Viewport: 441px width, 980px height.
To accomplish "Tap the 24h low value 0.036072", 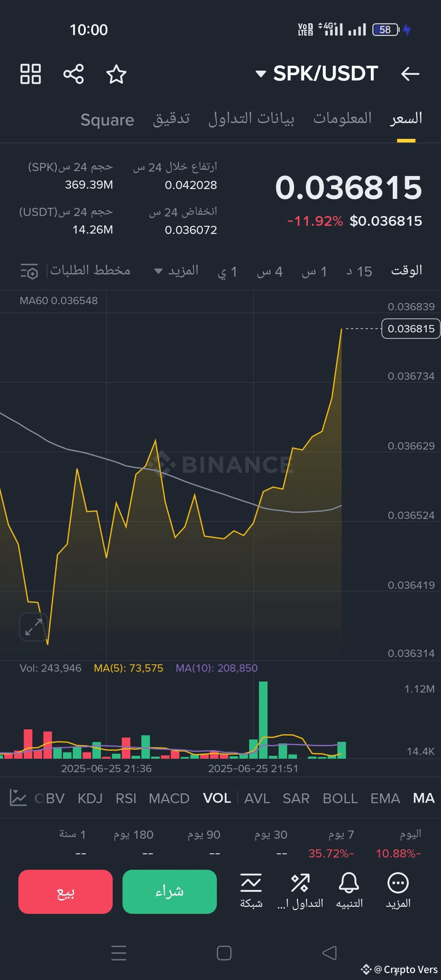I will (191, 230).
